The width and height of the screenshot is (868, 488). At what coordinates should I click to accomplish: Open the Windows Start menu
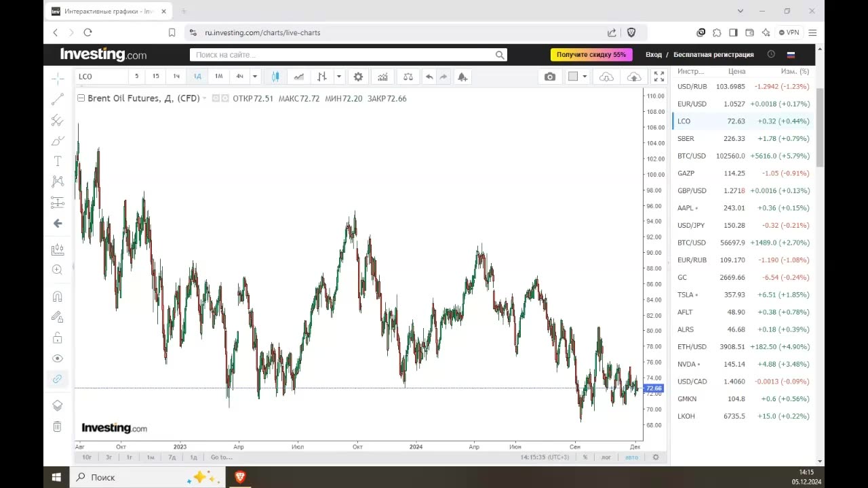click(56, 477)
